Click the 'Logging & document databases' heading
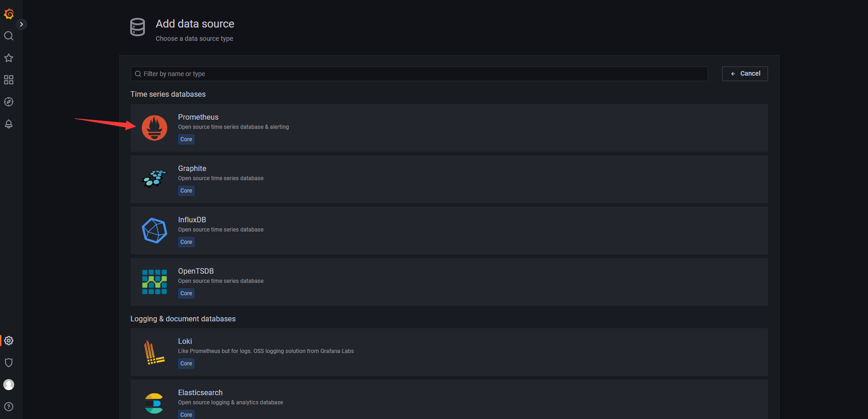 [x=183, y=319]
